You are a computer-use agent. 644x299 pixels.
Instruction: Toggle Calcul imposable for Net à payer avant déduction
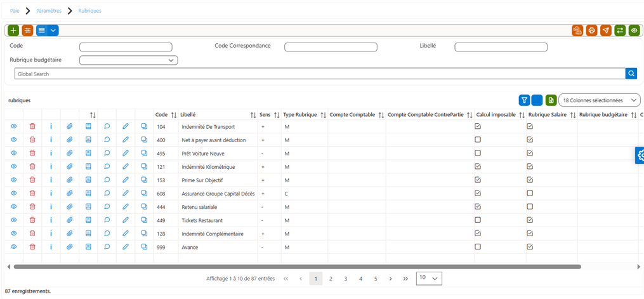[x=478, y=140]
